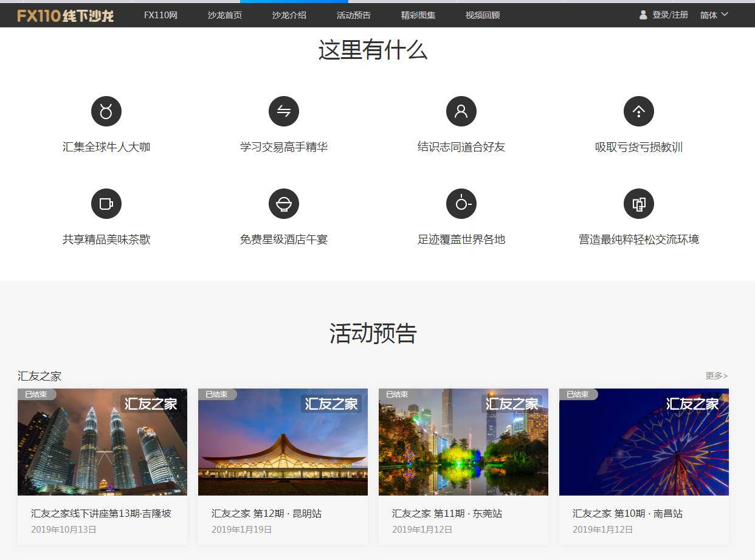Click the user icon beside 登录/注册
The image size is (755, 560).
click(x=643, y=15)
